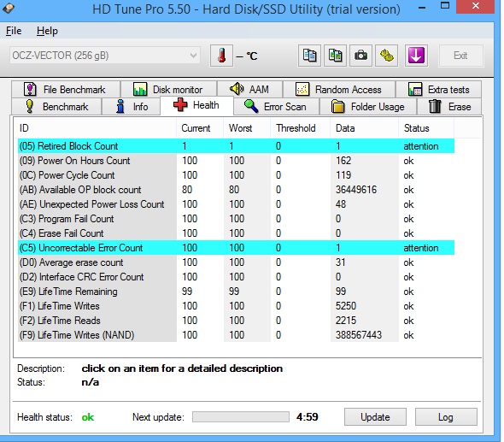Screen dimensions: 504x442
Task: Switch to the Erase tab
Action: 449,107
